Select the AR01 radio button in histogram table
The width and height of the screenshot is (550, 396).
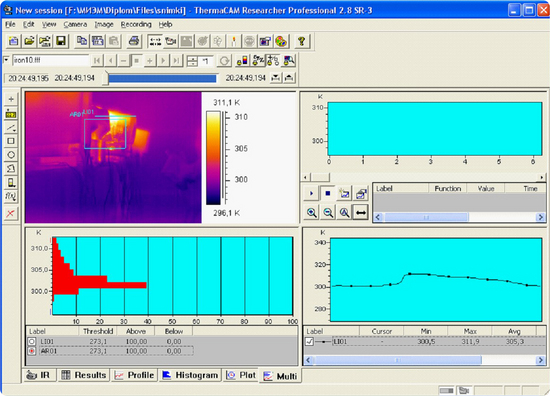[x=32, y=351]
